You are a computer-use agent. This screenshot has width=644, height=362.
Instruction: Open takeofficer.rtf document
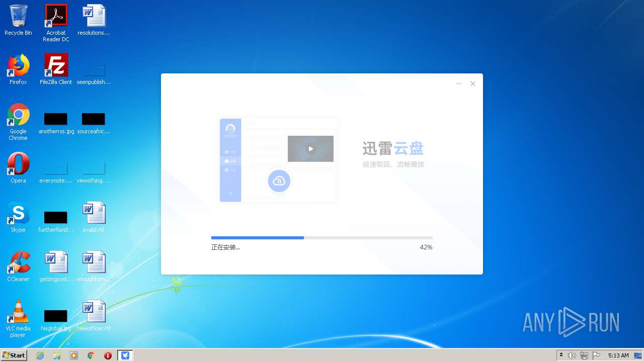point(94,316)
